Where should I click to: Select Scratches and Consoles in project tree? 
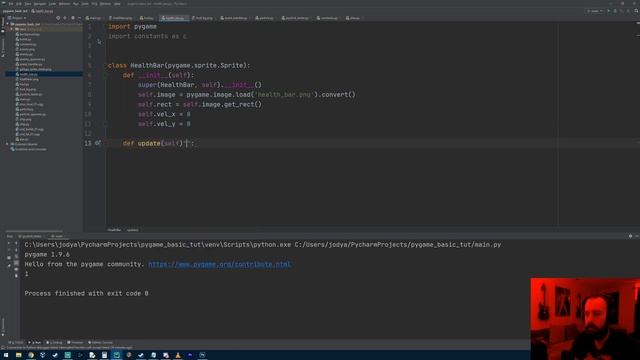click(29, 149)
